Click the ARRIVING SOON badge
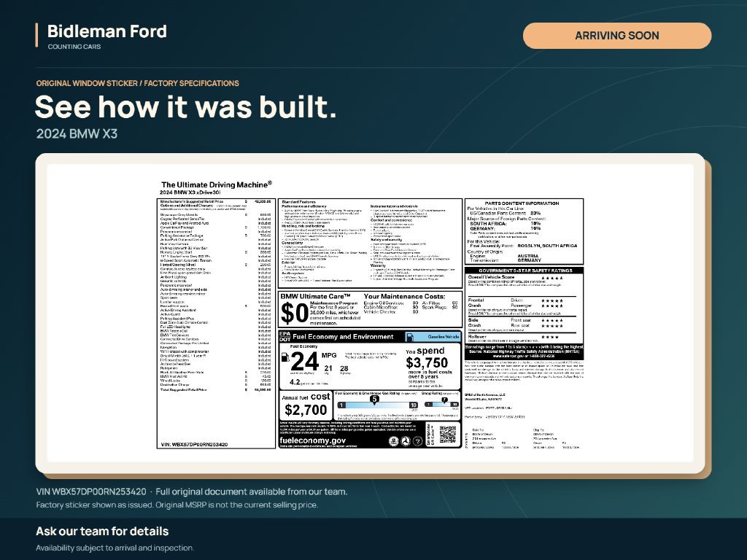747x560 pixels. coord(617,36)
